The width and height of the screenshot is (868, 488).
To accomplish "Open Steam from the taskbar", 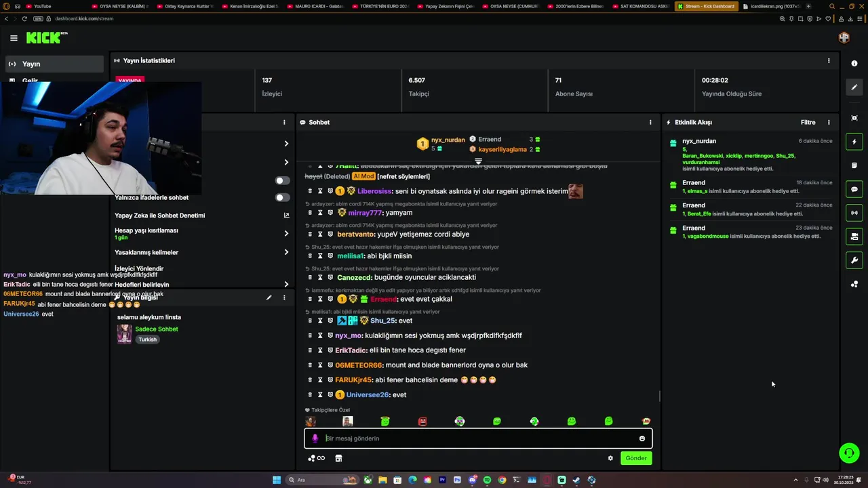I will 576,480.
